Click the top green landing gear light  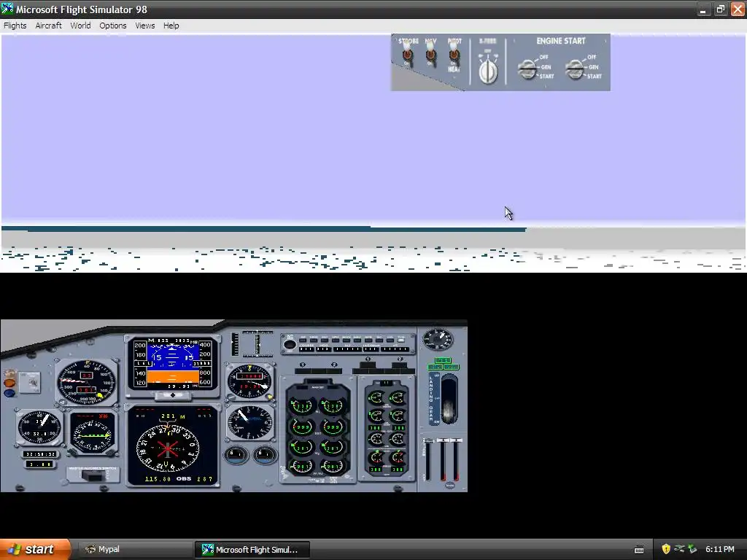point(443,360)
